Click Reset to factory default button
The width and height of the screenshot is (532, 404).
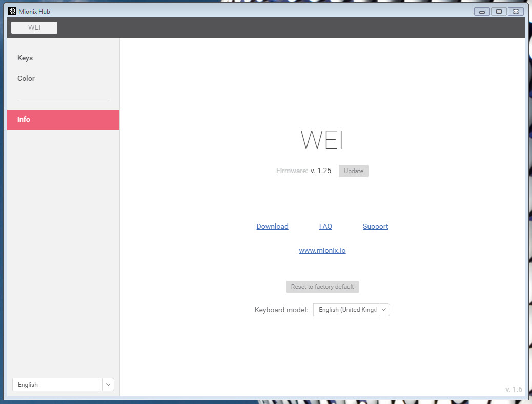322,287
